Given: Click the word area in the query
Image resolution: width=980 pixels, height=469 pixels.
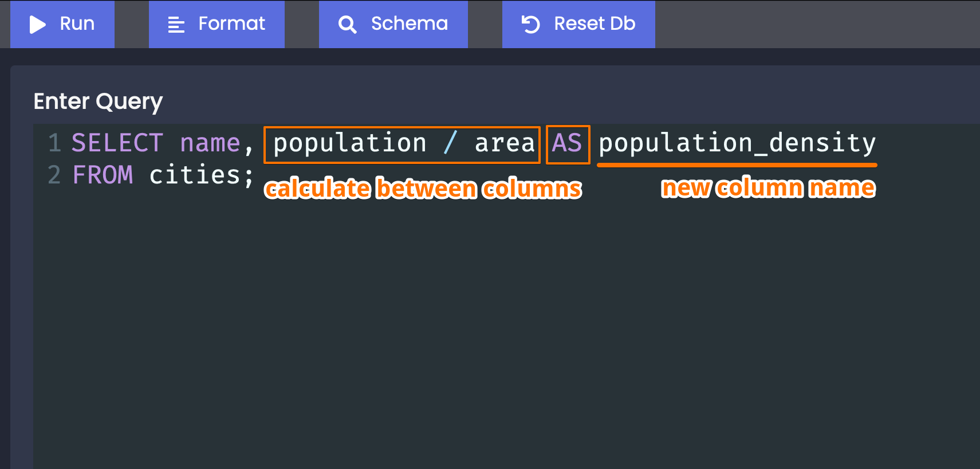Looking at the screenshot, I should point(505,143).
